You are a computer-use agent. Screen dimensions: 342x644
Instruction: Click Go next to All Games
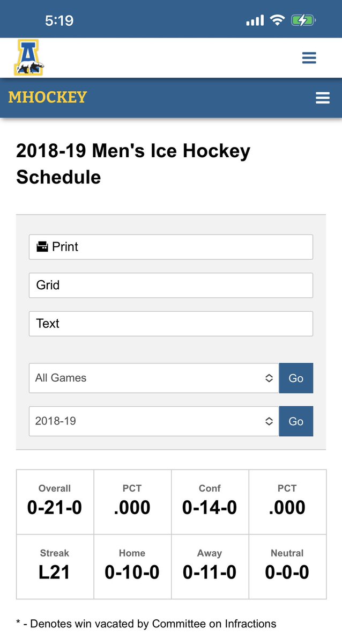coord(296,378)
